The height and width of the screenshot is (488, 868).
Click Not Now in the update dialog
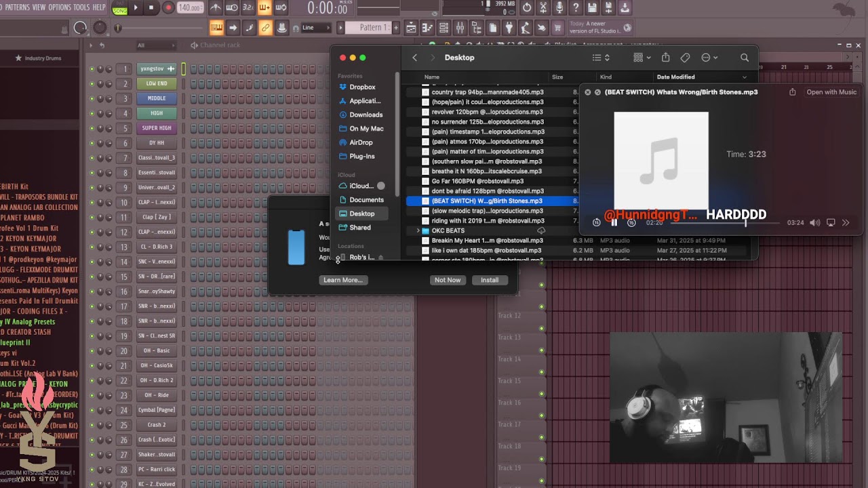(448, 280)
